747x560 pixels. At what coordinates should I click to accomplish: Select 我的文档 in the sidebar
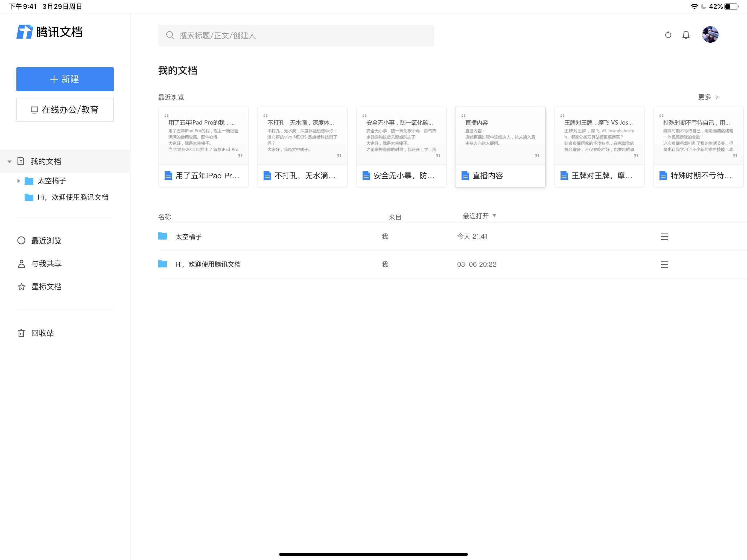[65, 161]
